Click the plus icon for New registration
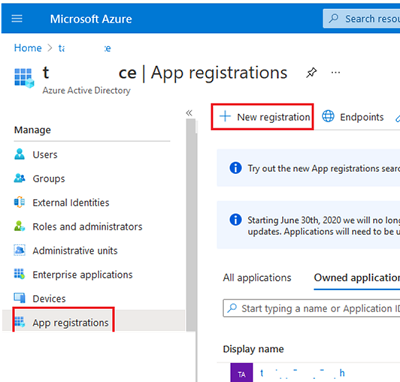Image resolution: width=400 pixels, height=382 pixels. 225,116
